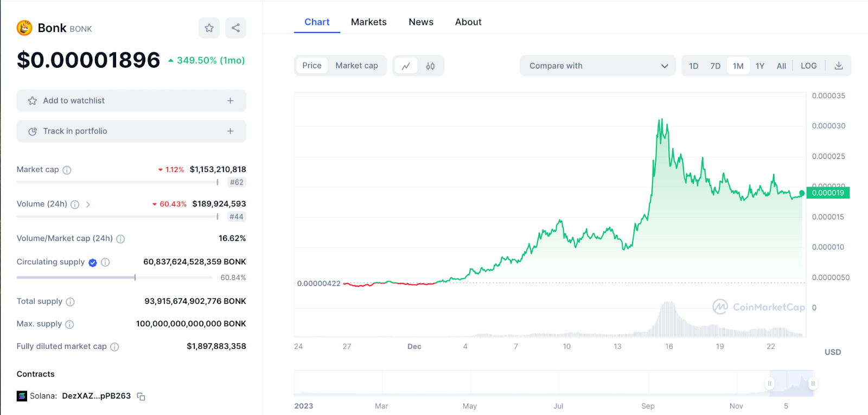Show Price chart
868x415 pixels.
tap(312, 66)
